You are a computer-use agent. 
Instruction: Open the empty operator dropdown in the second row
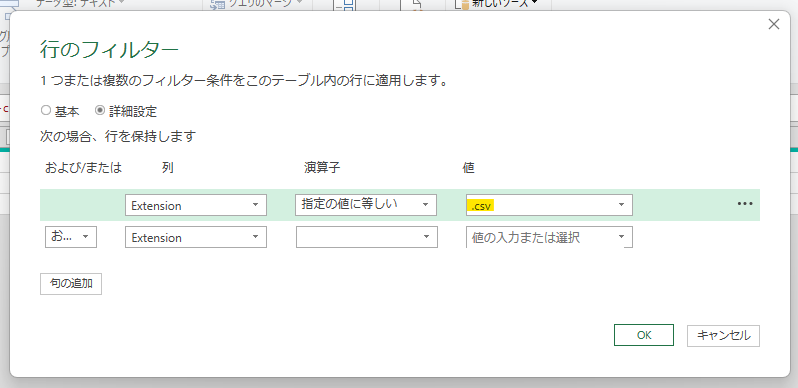coord(366,237)
